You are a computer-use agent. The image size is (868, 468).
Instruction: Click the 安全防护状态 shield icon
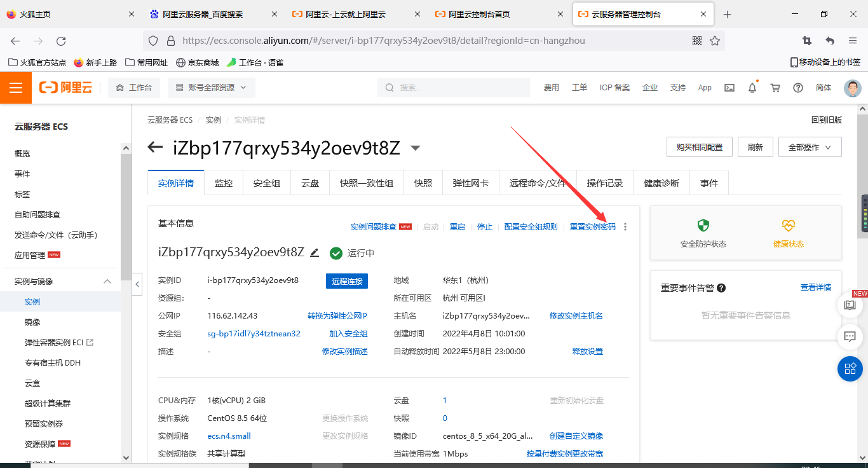(x=703, y=226)
